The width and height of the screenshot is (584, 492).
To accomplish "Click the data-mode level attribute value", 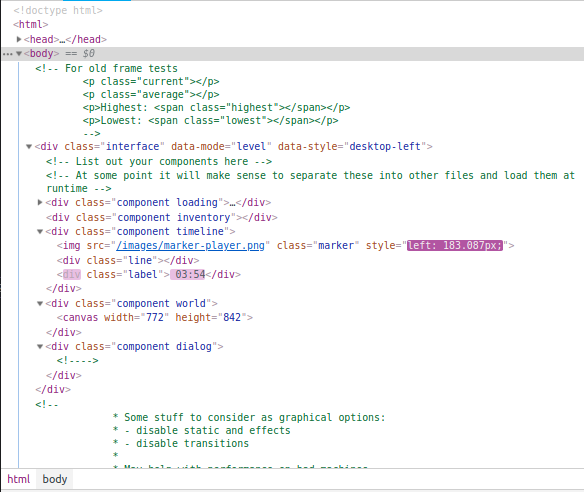I will pos(251,146).
